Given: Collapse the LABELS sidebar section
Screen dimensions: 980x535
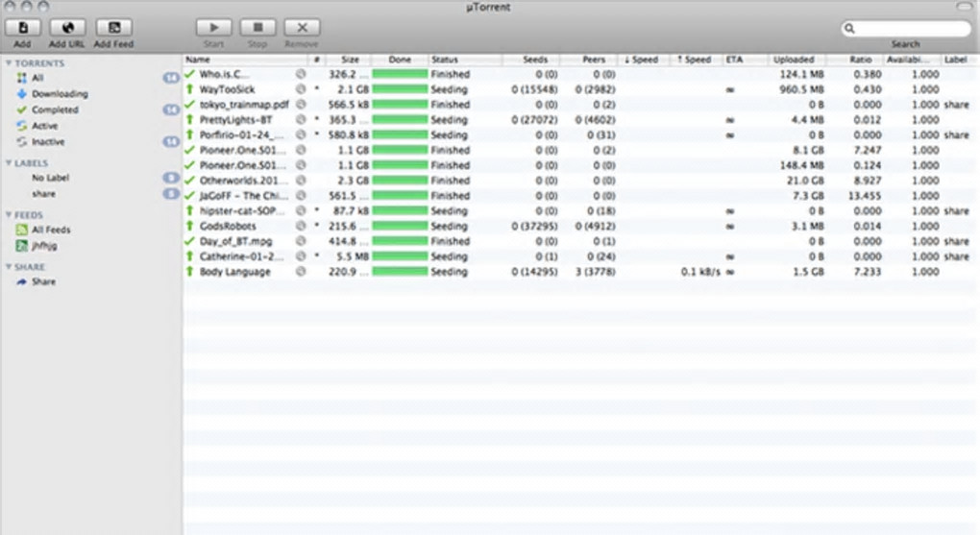Looking at the screenshot, I should [x=9, y=163].
